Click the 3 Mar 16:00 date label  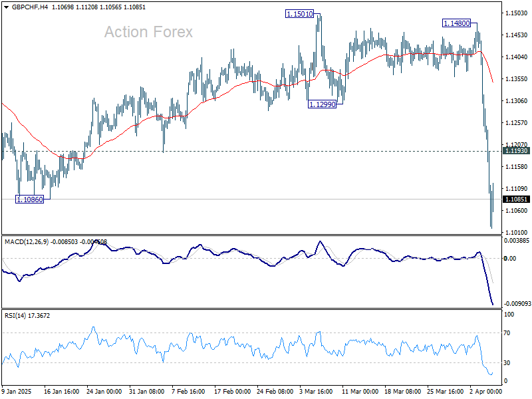point(316,391)
